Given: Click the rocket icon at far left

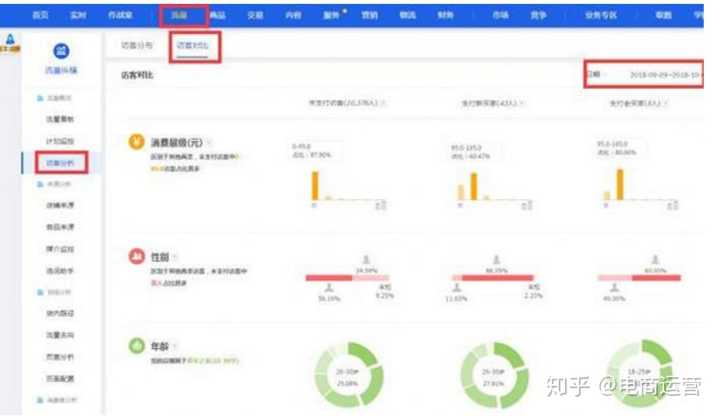Looking at the screenshot, I should [x=10, y=39].
